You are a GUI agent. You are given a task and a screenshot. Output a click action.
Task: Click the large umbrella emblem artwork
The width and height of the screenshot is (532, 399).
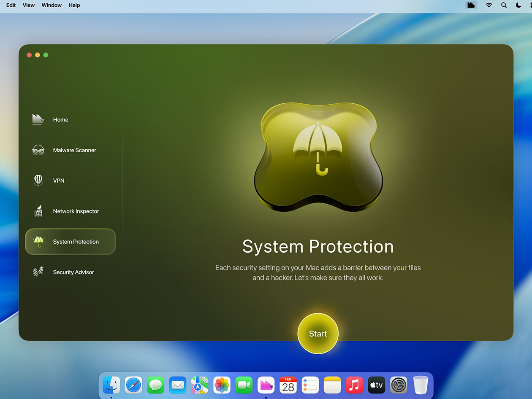318,158
